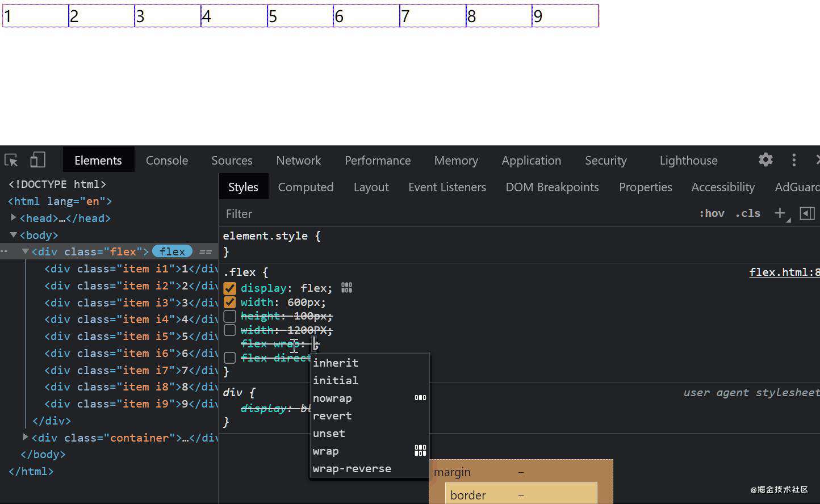Open the Performance tab
The width and height of the screenshot is (820, 504).
point(378,160)
